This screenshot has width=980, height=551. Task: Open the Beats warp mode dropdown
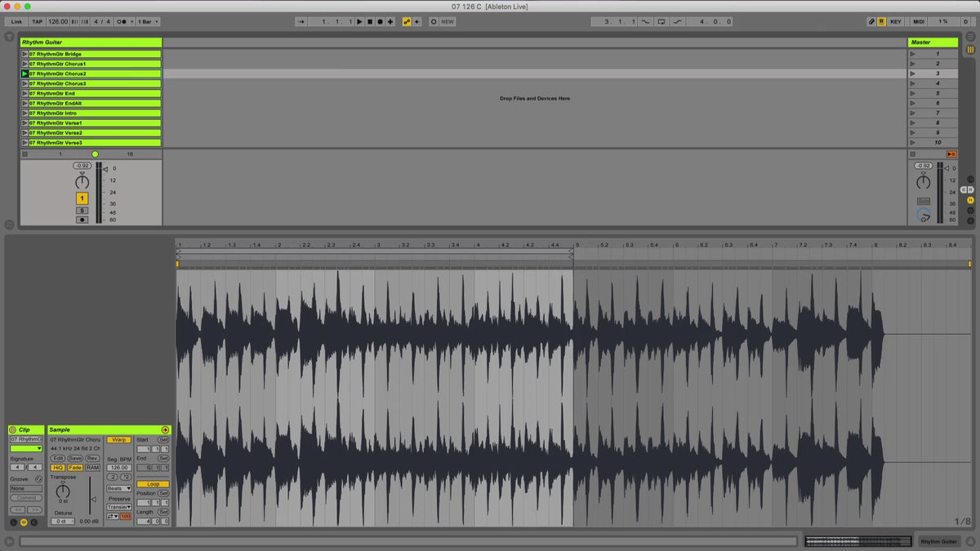tap(118, 488)
